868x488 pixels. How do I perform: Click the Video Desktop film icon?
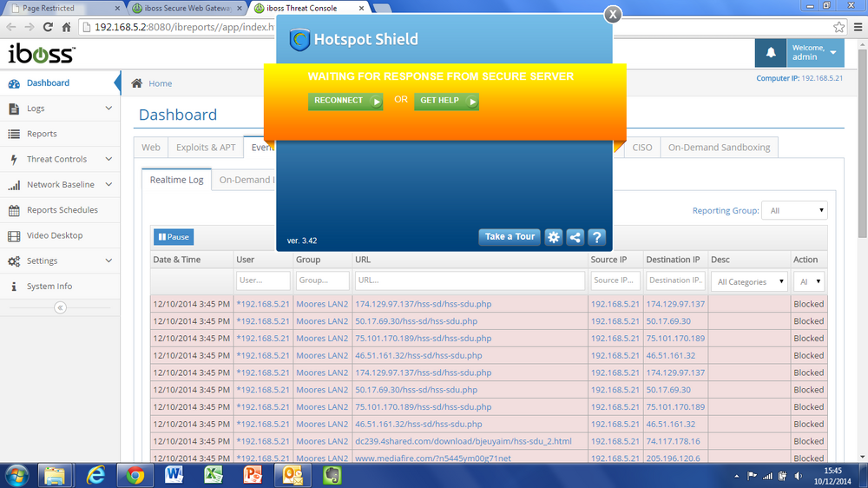[14, 236]
